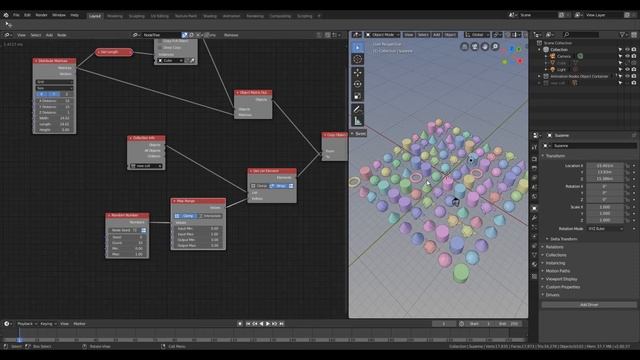Click the Add Driver button
640x360 pixels.
(589, 304)
